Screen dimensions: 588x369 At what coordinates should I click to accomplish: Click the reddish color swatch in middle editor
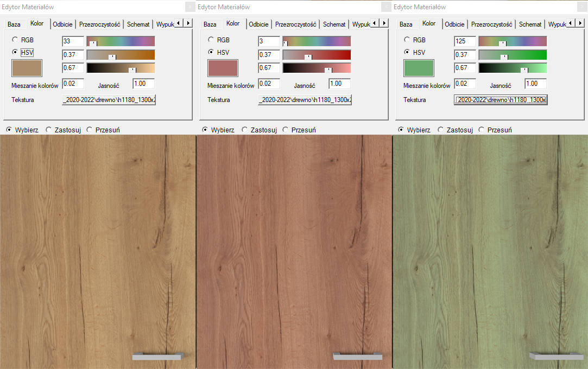pyautogui.click(x=223, y=68)
